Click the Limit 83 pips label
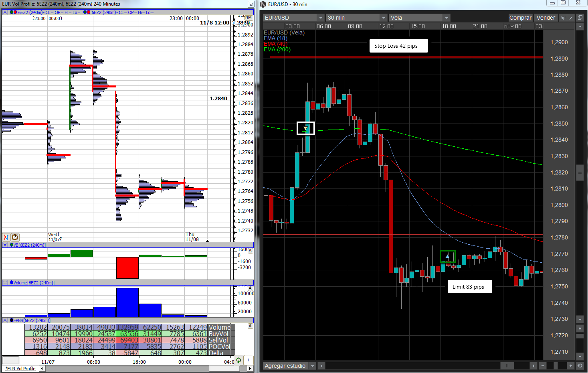 pos(470,287)
